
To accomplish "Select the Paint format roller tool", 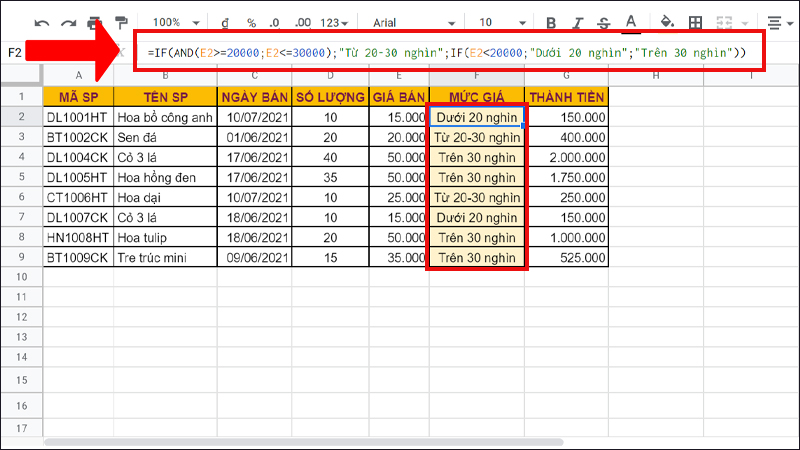I will [120, 22].
